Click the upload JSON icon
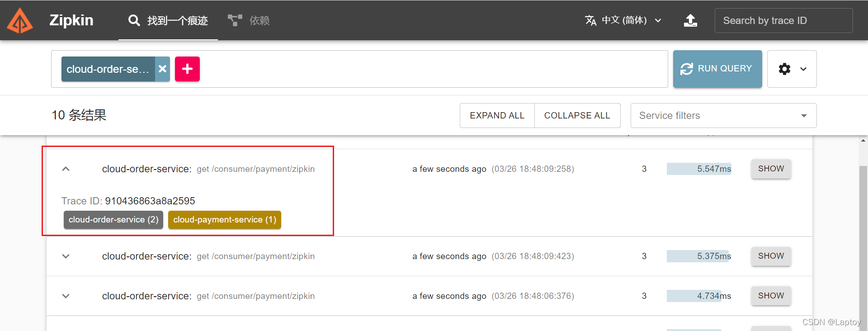This screenshot has height=331, width=868. (x=690, y=20)
